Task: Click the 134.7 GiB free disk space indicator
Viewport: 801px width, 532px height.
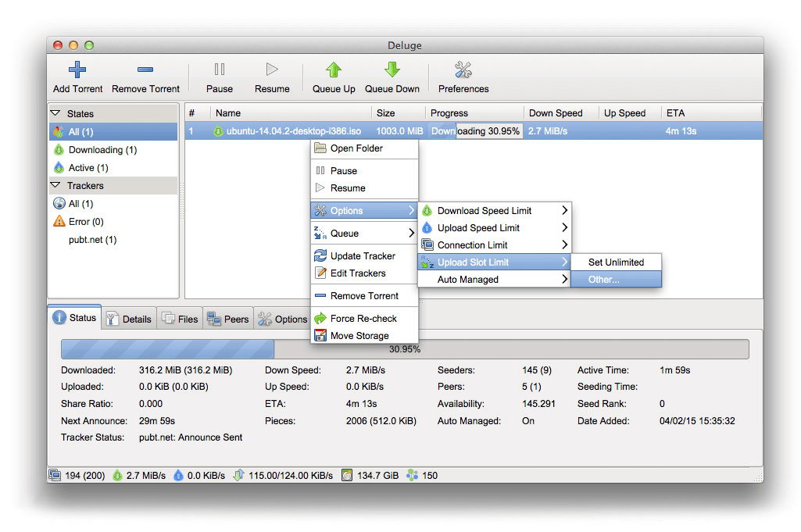Action: tap(370, 475)
